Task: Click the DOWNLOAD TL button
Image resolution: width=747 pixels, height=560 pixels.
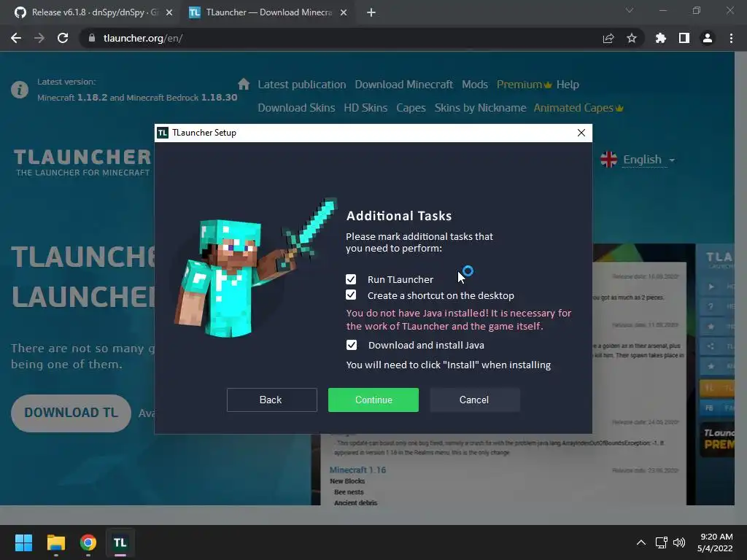Action: coord(71,413)
